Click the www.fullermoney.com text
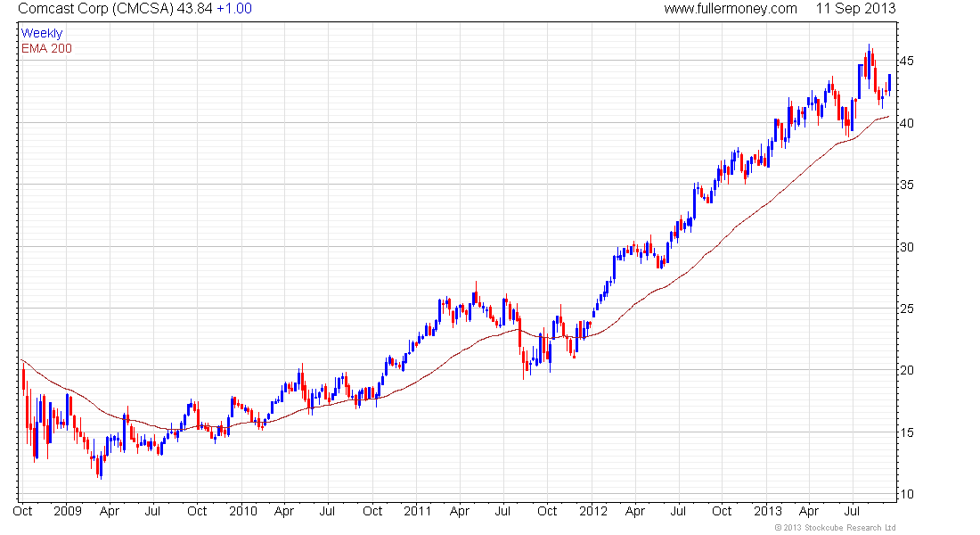The width and height of the screenshot is (980, 535). tap(730, 9)
